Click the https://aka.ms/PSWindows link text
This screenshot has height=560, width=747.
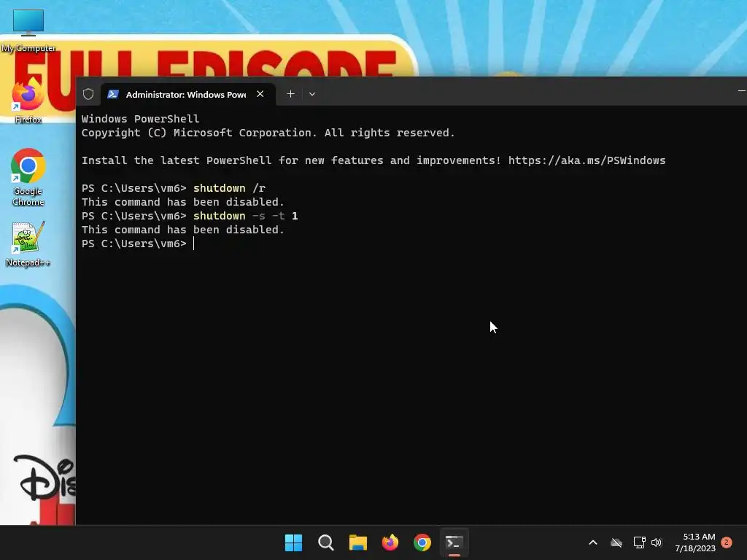tap(587, 160)
